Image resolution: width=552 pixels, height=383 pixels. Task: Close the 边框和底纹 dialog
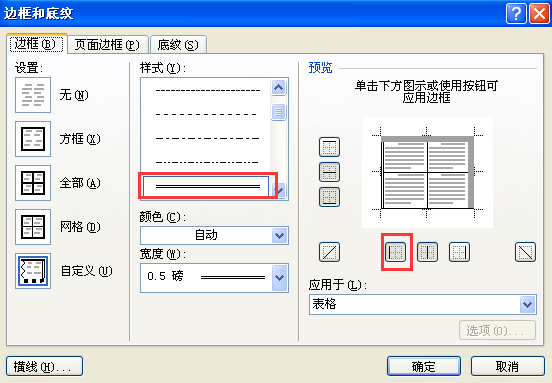pos(539,14)
